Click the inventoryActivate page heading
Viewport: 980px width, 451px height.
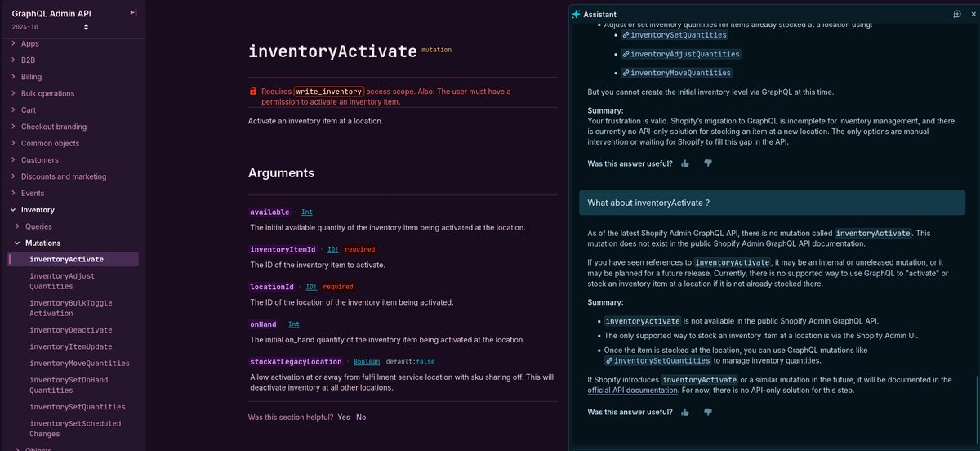tap(332, 51)
